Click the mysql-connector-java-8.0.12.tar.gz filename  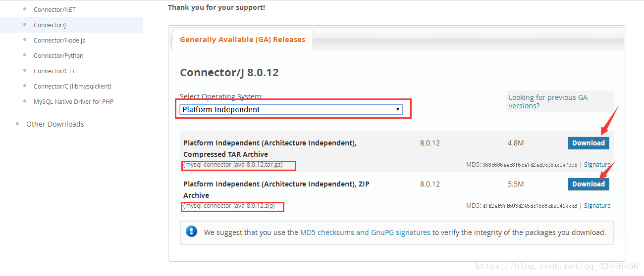coord(233,165)
